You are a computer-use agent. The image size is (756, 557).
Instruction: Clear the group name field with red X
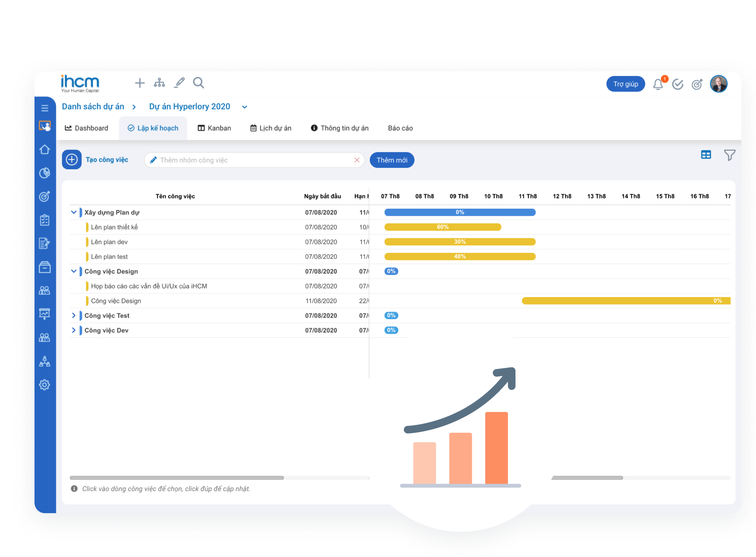pos(357,160)
